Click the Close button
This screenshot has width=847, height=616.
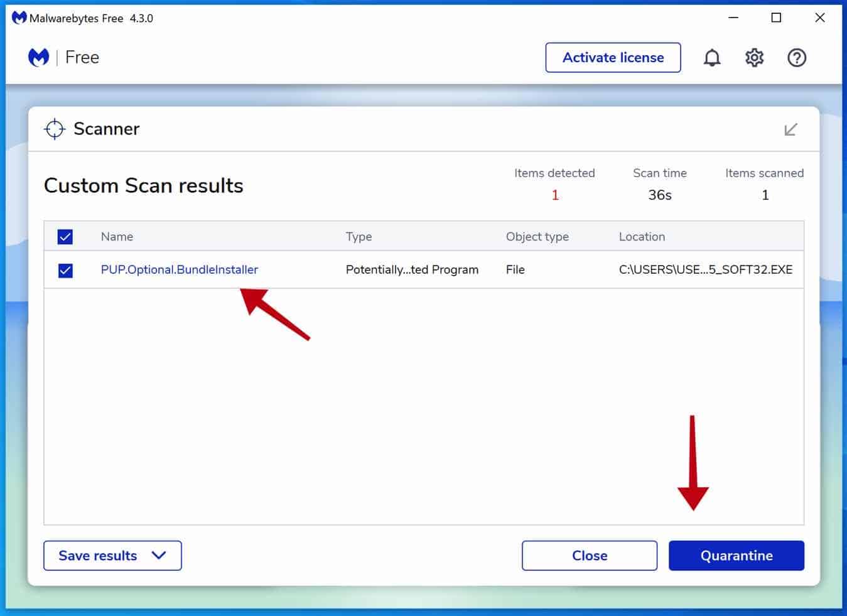(589, 556)
